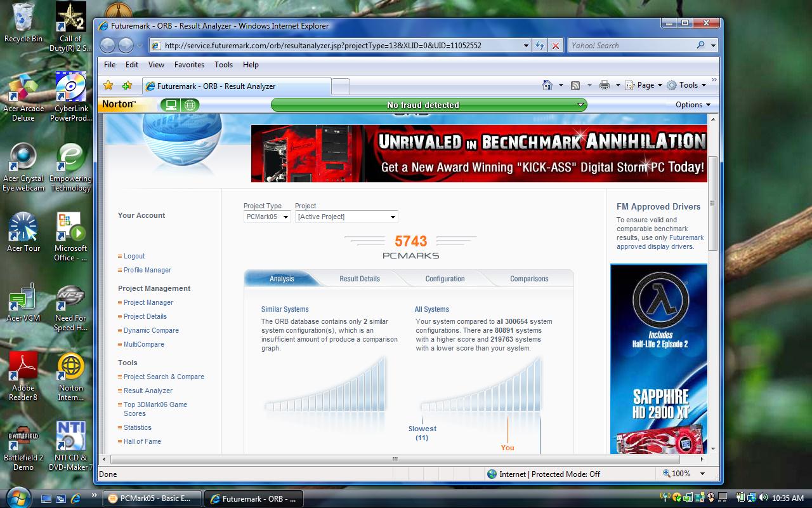Click the Norton globe icon
Screen dimensions: 812x508
[x=190, y=105]
